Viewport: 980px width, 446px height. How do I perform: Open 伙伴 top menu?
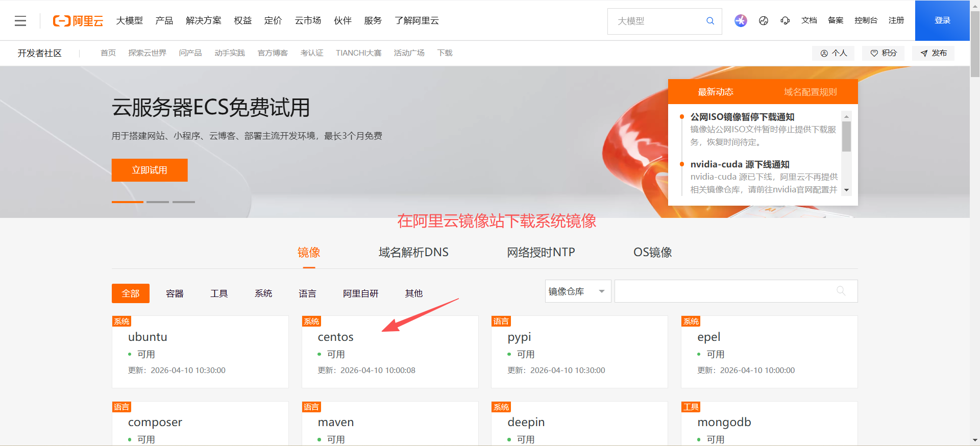pos(342,20)
